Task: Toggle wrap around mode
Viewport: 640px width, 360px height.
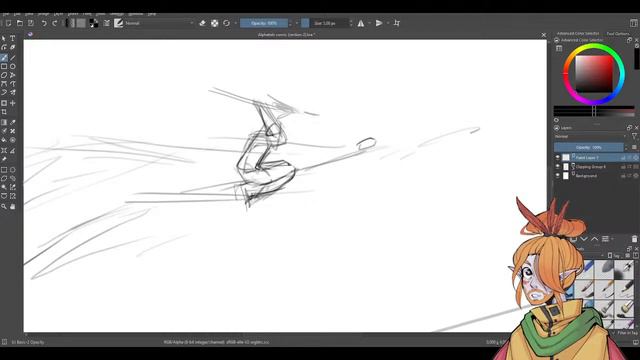Action: (x=397, y=23)
